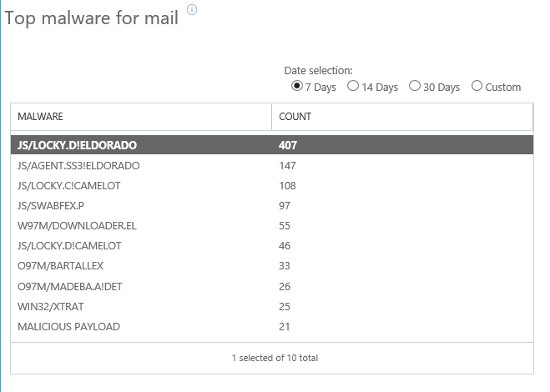
Task: Select the O97M/MADEBA.A!DET row
Action: tap(272, 286)
